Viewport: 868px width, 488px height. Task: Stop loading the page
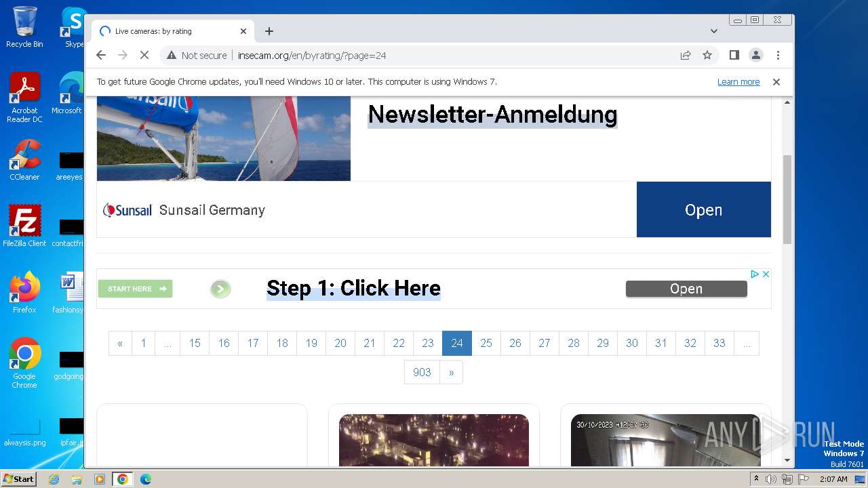(144, 55)
